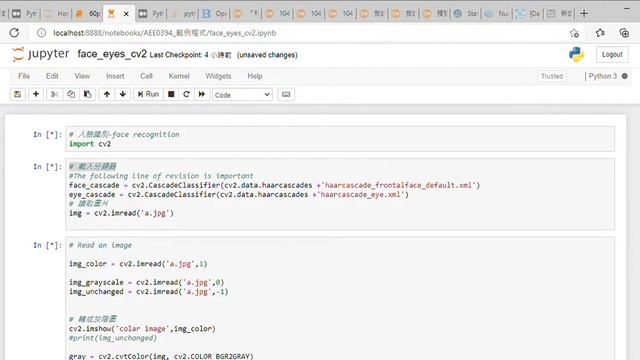Restart the kernel circular arrow icon

[x=186, y=94]
